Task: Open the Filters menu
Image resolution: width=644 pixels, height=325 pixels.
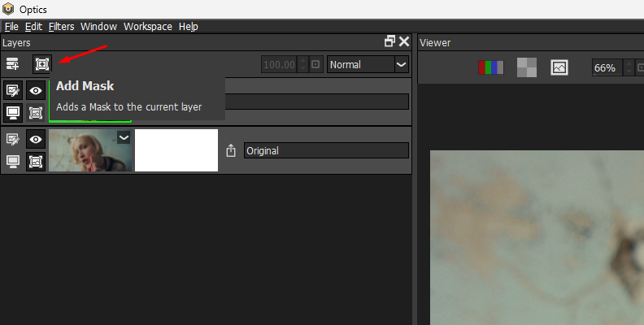Action: (61, 27)
